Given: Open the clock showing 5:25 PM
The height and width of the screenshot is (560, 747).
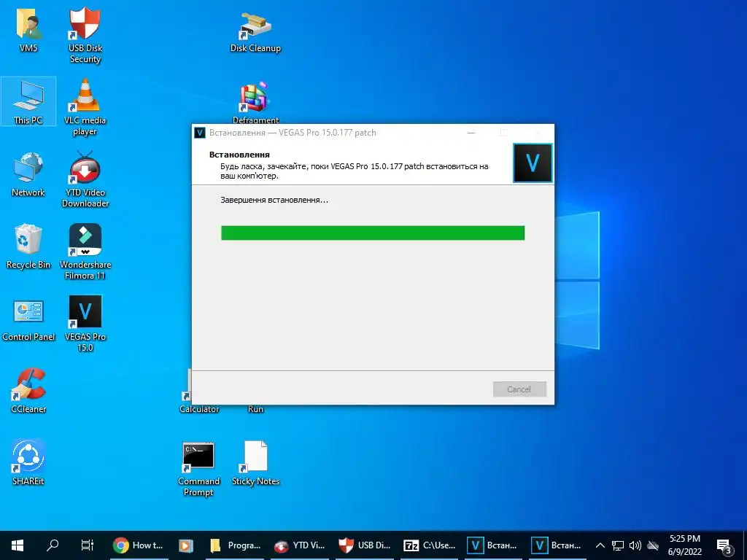Looking at the screenshot, I should (x=684, y=545).
